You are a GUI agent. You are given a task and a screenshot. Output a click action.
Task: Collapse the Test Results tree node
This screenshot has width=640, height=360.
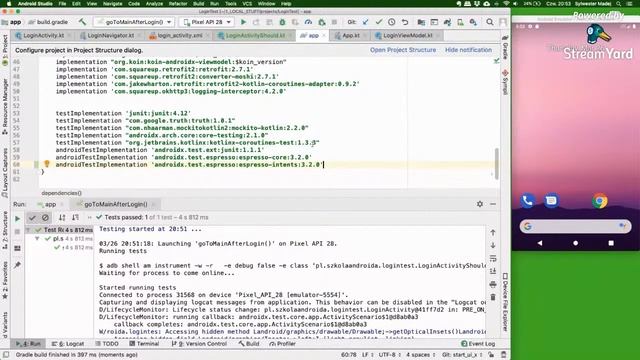[x=28, y=230]
